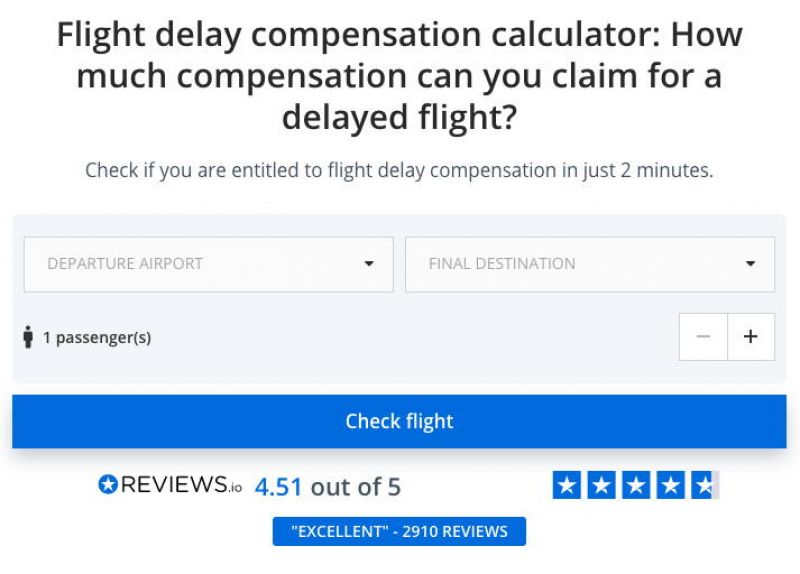Viewport: 800px width, 574px height.
Task: Click the Check flight button
Action: 399,421
